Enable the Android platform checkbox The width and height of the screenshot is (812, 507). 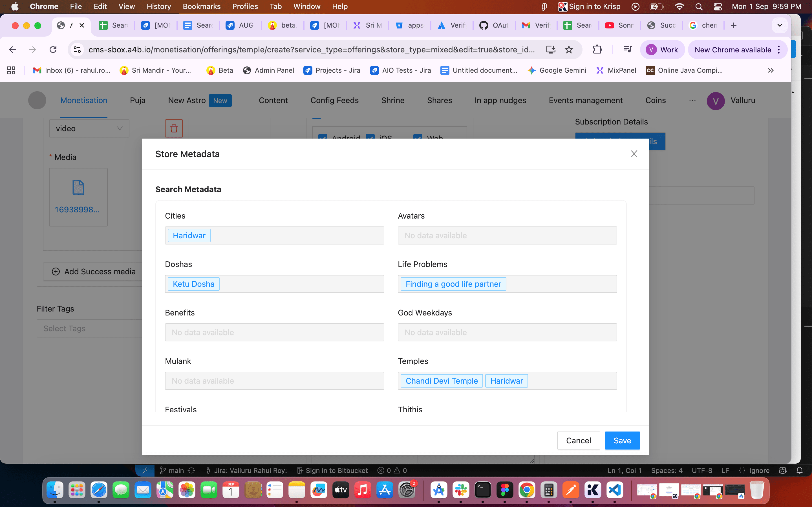[x=323, y=138]
